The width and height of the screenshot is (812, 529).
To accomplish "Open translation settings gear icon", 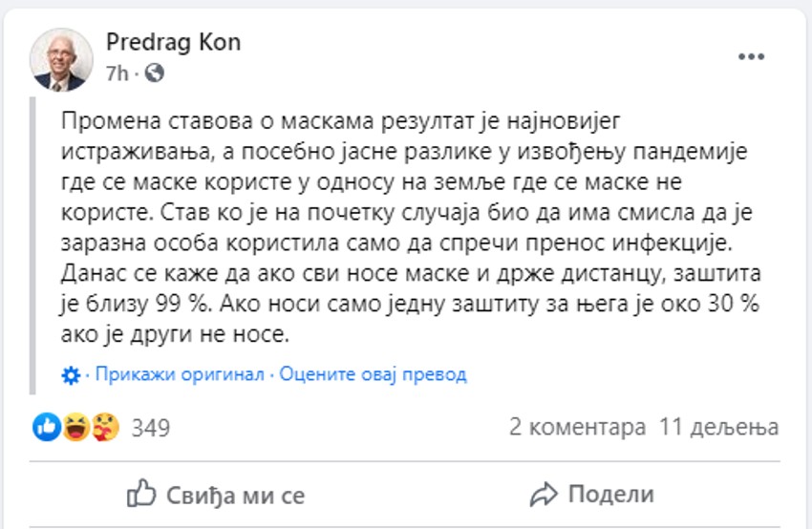I will point(70,374).
